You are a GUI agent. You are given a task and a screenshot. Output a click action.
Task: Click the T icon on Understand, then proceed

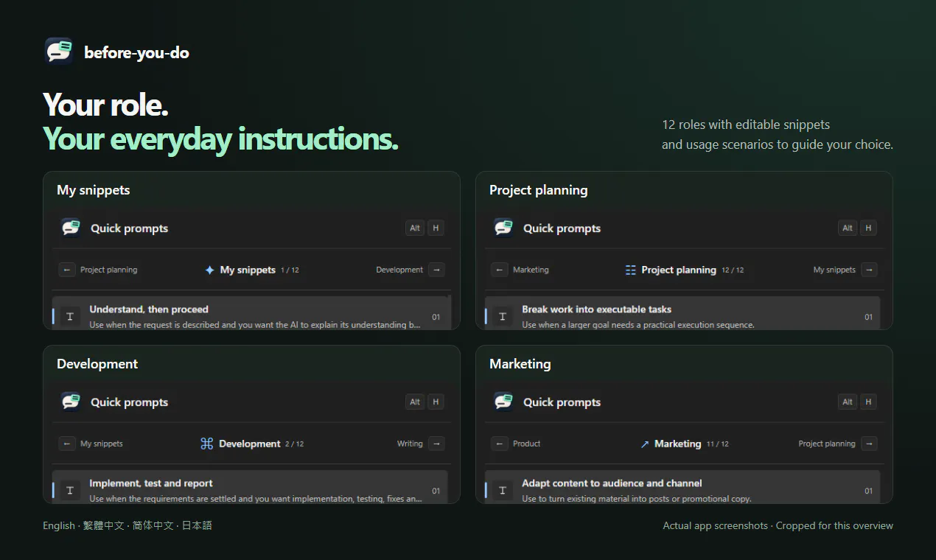(x=70, y=317)
